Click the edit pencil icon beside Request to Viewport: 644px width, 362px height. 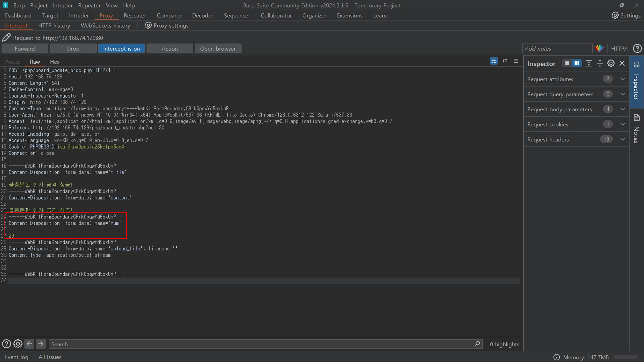point(6,38)
